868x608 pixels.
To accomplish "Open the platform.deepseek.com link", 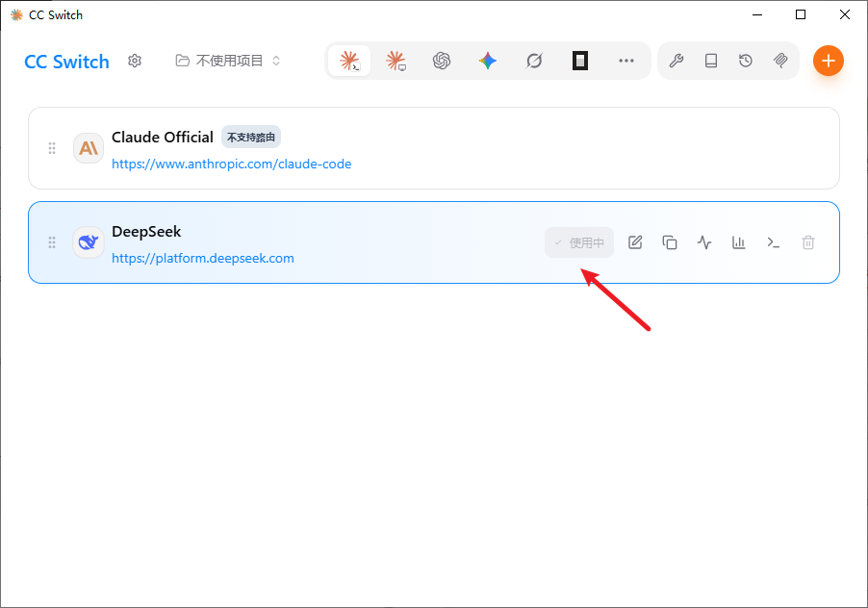I will (203, 259).
